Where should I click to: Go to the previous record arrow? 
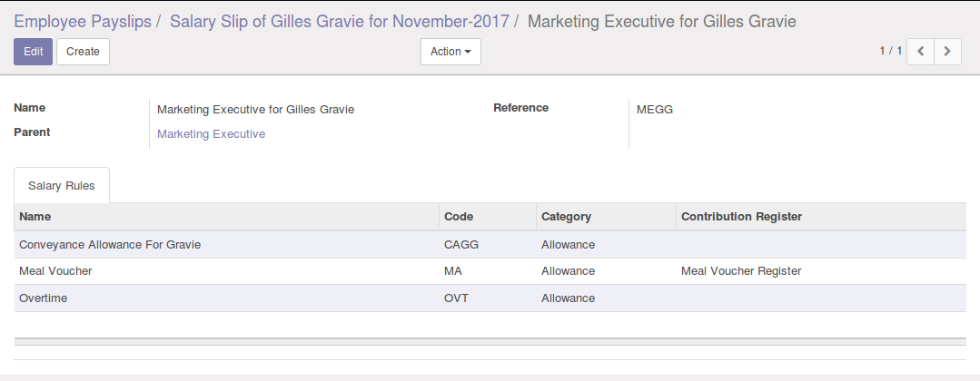click(x=921, y=52)
